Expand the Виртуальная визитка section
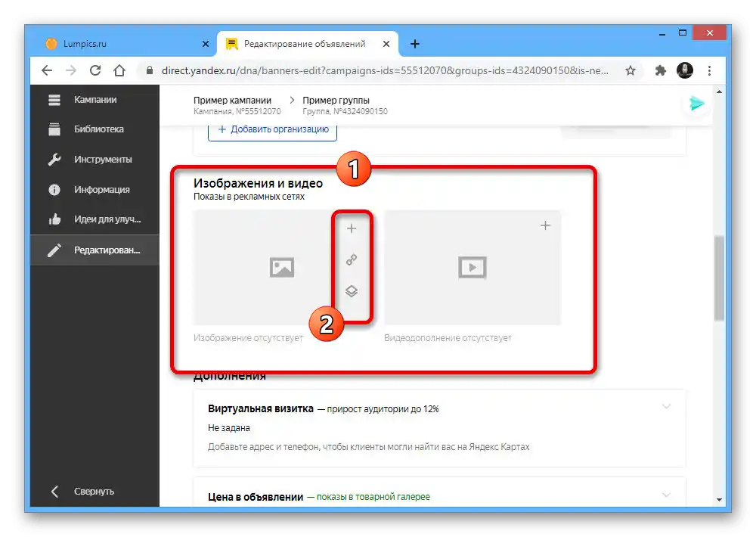756x537 pixels. (666, 407)
